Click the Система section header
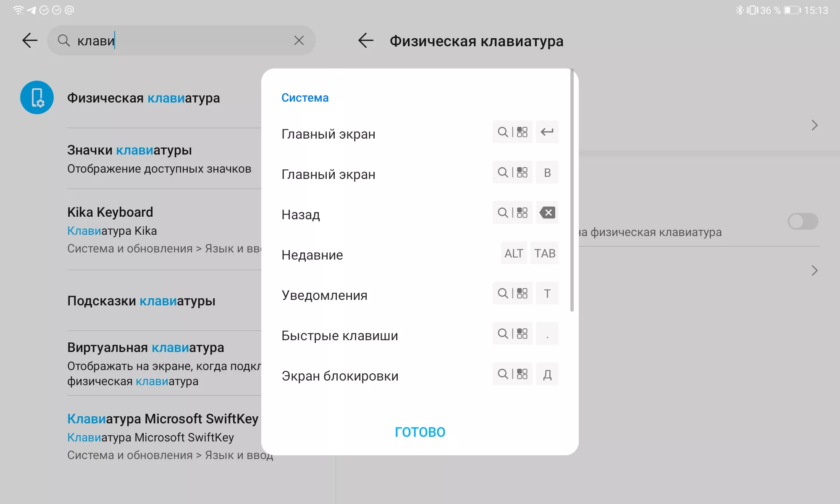This screenshot has height=504, width=840. [x=305, y=97]
